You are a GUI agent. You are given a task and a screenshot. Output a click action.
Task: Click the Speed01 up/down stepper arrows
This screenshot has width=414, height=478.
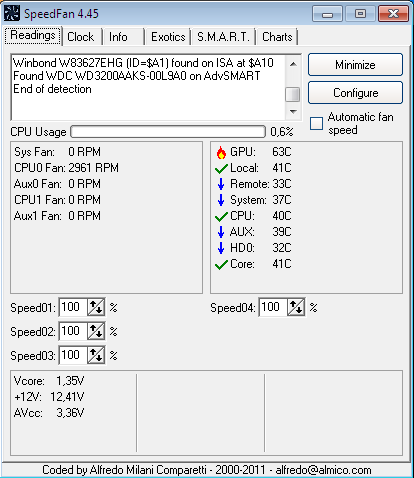tap(96, 307)
